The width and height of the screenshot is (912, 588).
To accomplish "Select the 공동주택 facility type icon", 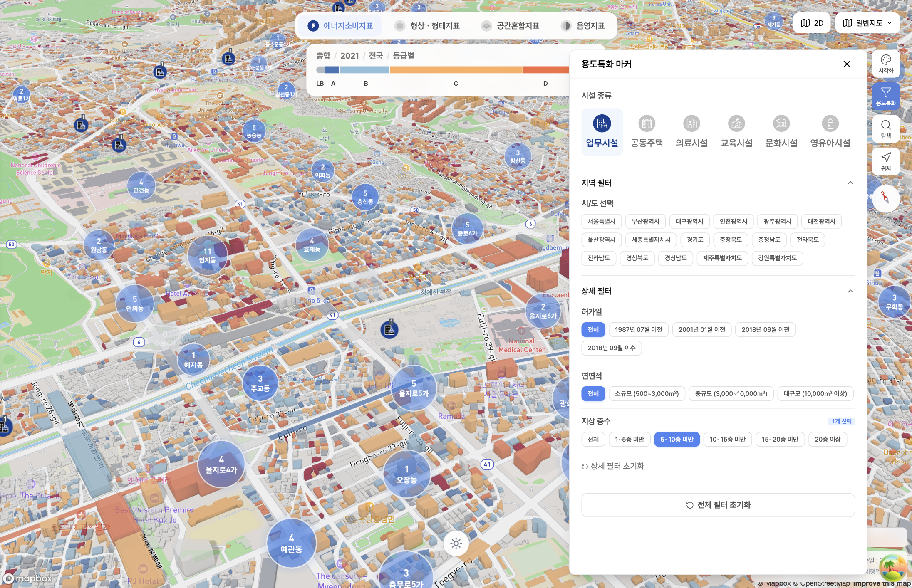I will pyautogui.click(x=647, y=132).
